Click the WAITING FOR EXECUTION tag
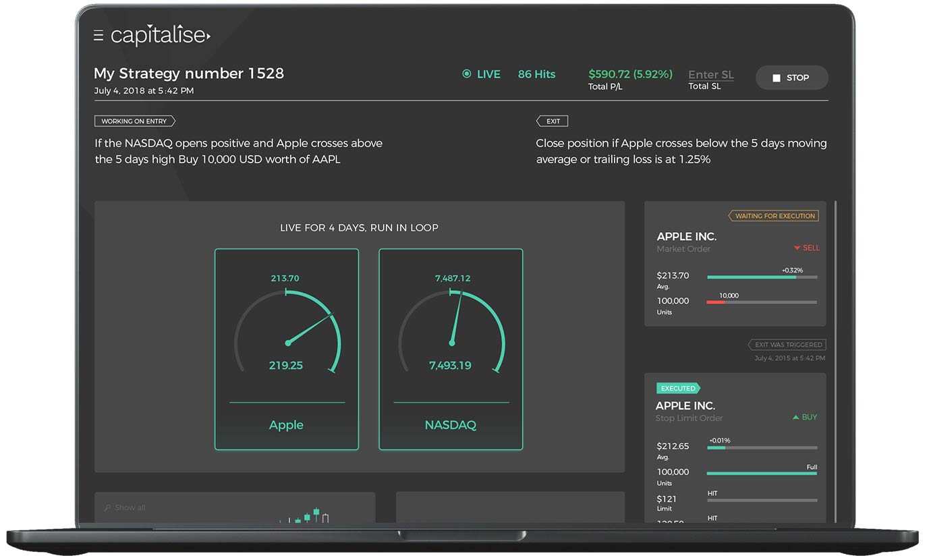 pos(773,216)
